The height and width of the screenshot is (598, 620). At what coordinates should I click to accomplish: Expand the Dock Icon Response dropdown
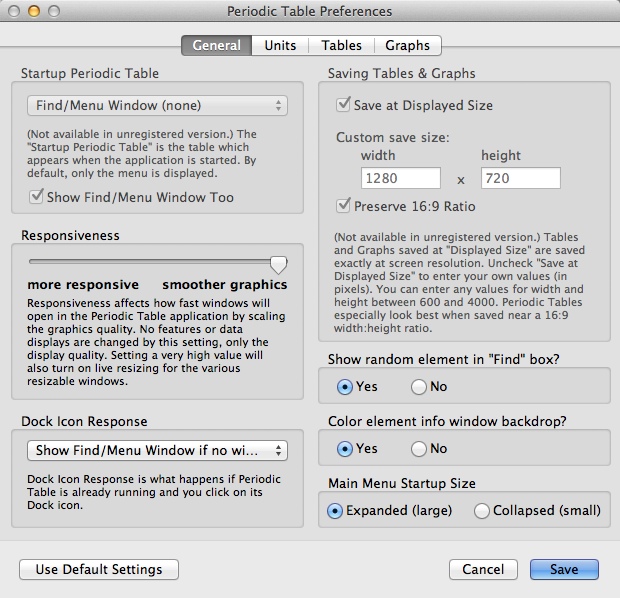(x=156, y=451)
